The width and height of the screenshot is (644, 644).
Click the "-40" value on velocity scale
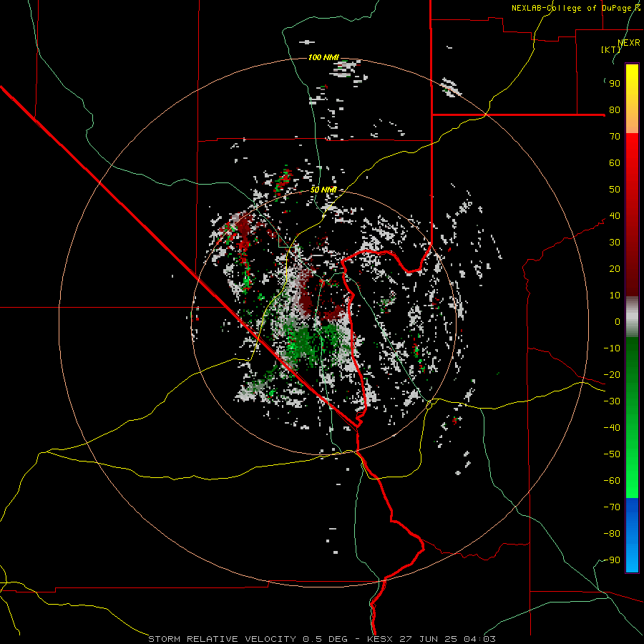point(612,428)
